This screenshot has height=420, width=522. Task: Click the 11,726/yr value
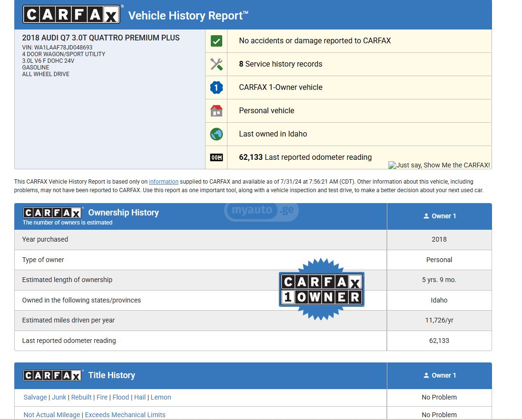[439, 320]
